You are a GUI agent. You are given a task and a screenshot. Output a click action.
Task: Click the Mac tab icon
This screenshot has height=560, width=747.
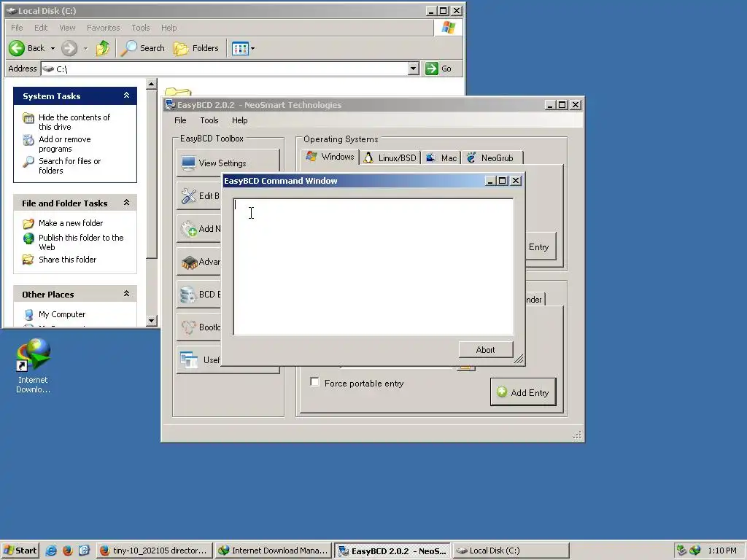[430, 157]
